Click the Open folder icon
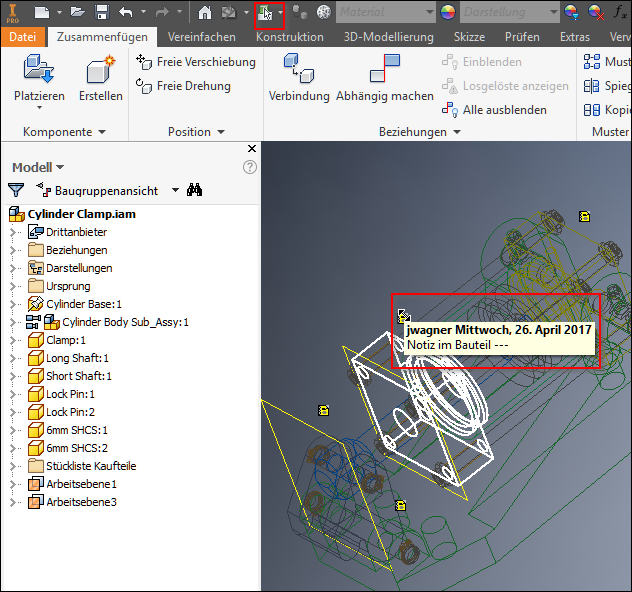 (77, 12)
